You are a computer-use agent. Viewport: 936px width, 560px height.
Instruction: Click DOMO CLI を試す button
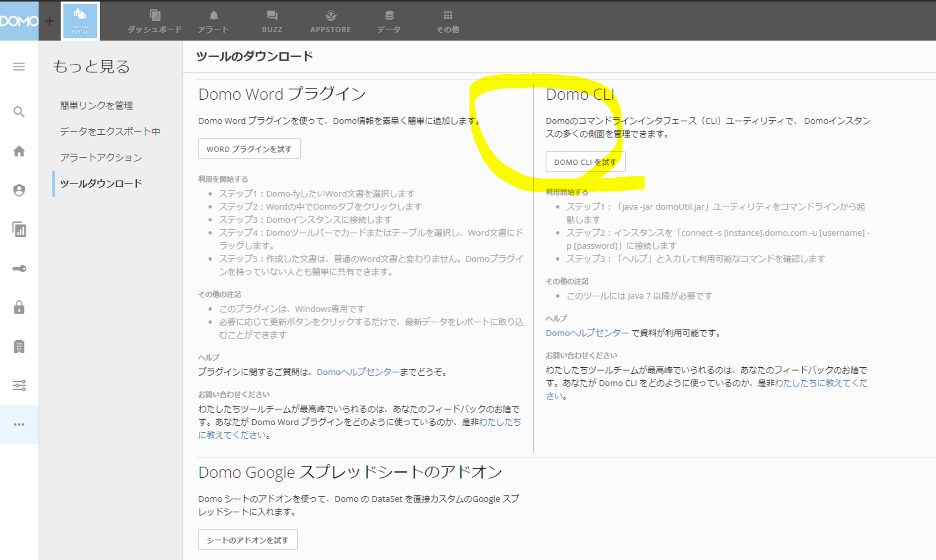click(x=585, y=162)
